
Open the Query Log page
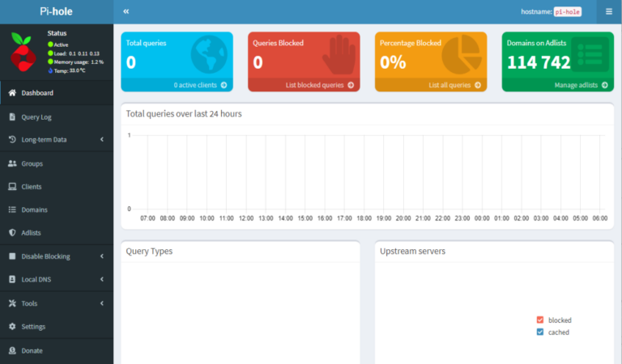(x=57, y=116)
